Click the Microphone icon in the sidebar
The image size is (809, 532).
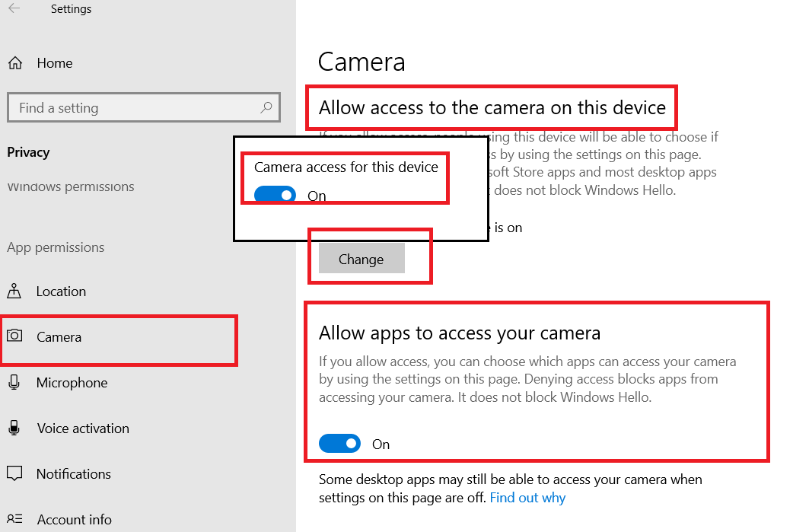tap(14, 382)
